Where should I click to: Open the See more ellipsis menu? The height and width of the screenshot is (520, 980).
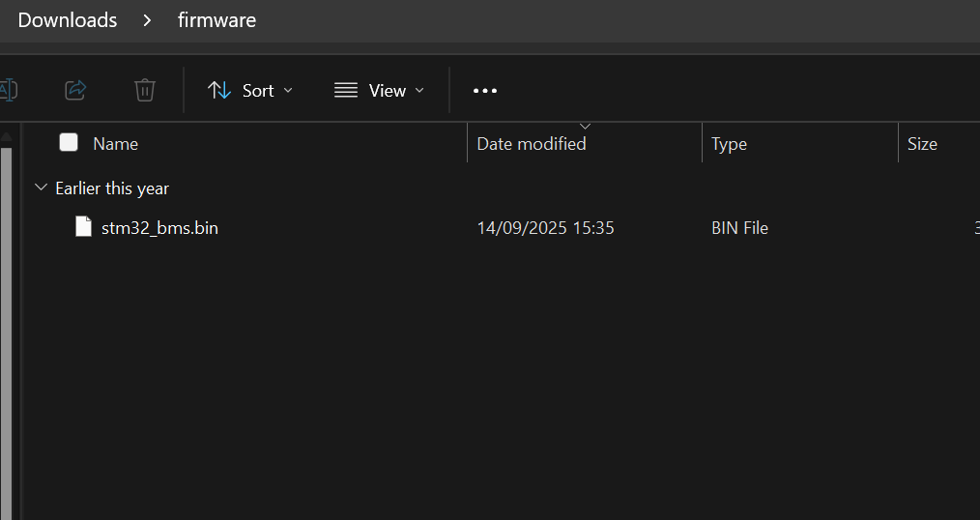pos(484,90)
